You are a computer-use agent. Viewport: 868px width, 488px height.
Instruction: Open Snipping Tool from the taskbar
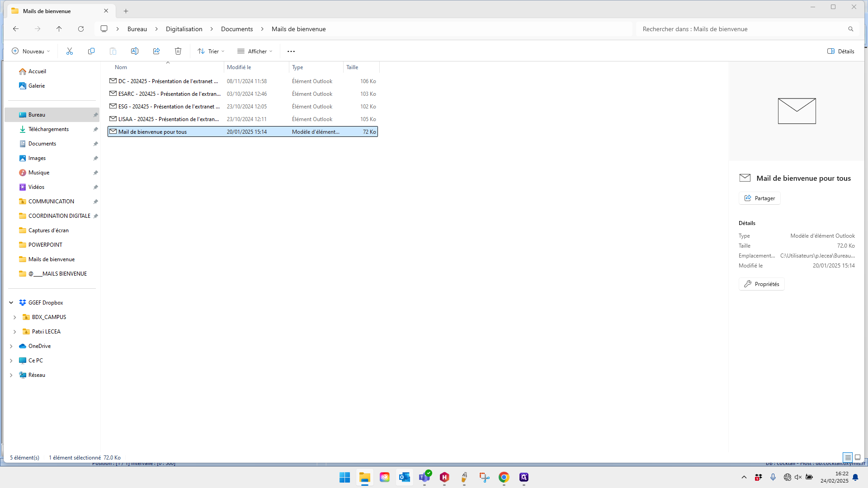[484, 477]
